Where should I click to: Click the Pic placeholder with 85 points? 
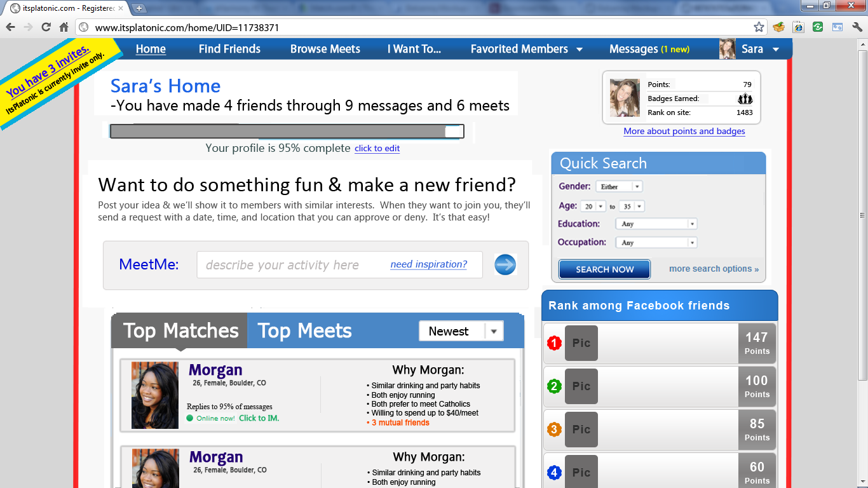tap(581, 430)
